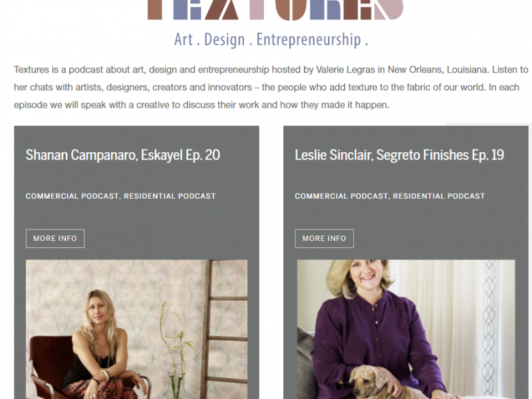
Task: Click the ladder in Shanan's photo
Action: [x=225, y=329]
